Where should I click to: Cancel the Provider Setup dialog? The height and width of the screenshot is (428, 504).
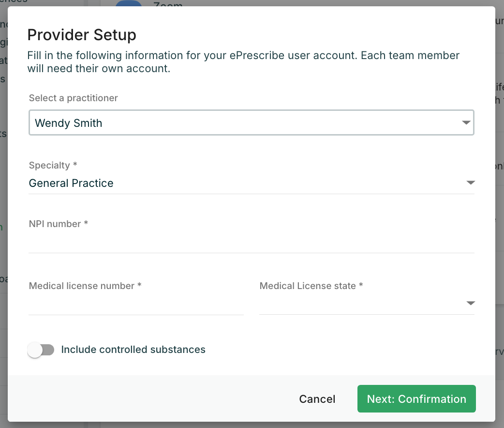pos(317,399)
